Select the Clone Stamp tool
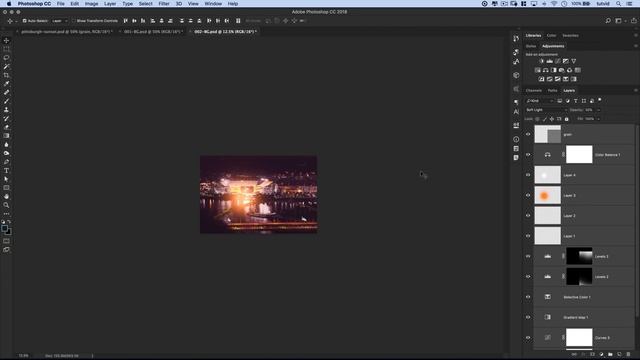640x360 pixels. coord(6,110)
